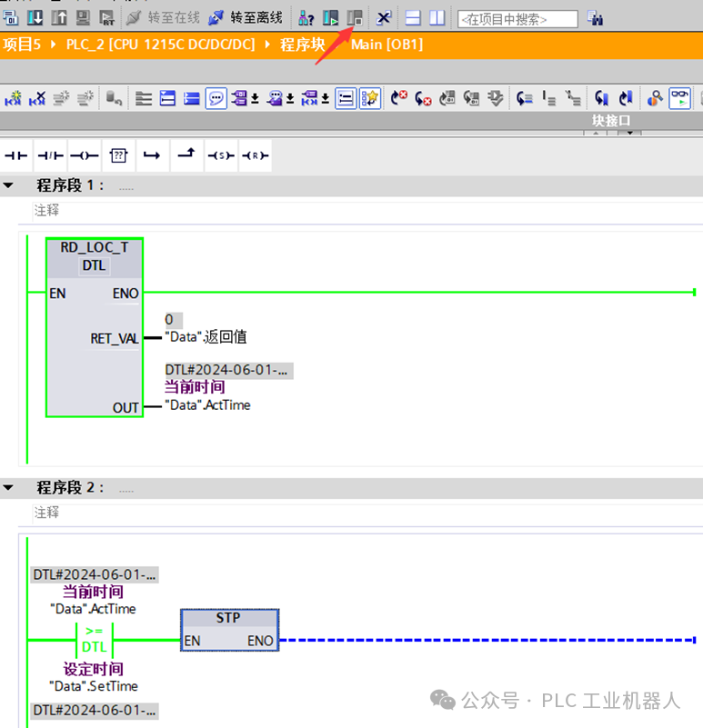This screenshot has height=728, width=703.
Task: Select the "Data".SetTime operand
Action: point(94,686)
